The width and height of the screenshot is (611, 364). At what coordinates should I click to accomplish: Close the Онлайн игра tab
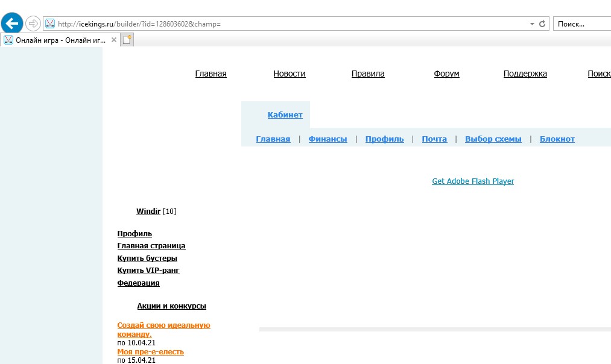114,40
